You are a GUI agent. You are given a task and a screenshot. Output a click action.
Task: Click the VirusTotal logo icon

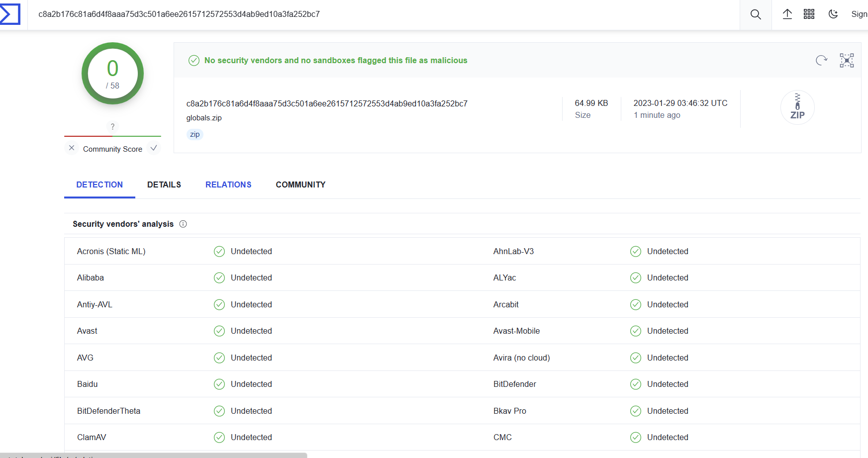(x=10, y=14)
